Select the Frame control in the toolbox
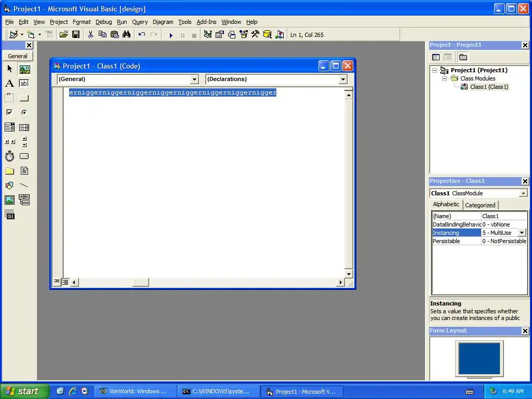 pos(9,98)
